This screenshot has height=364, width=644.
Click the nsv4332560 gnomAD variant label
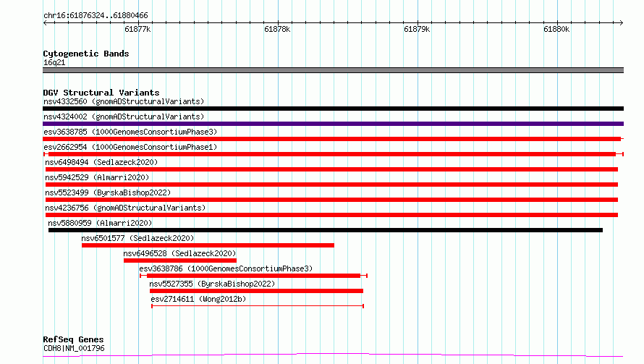124,101
